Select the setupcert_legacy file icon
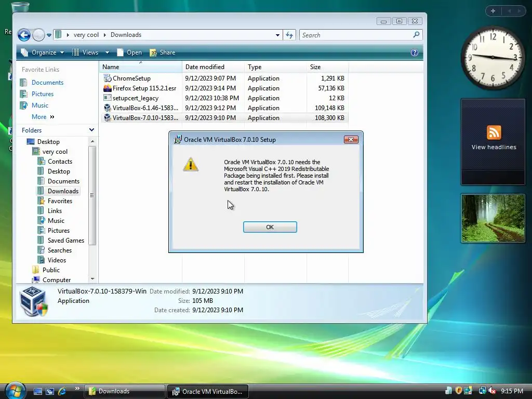The width and height of the screenshot is (532, 399). click(107, 98)
